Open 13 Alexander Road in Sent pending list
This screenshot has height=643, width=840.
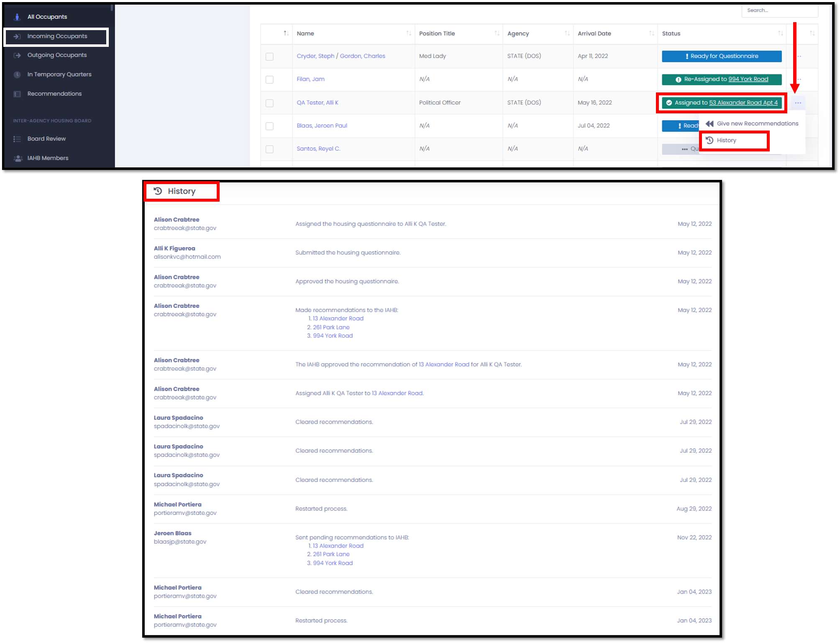pos(338,546)
